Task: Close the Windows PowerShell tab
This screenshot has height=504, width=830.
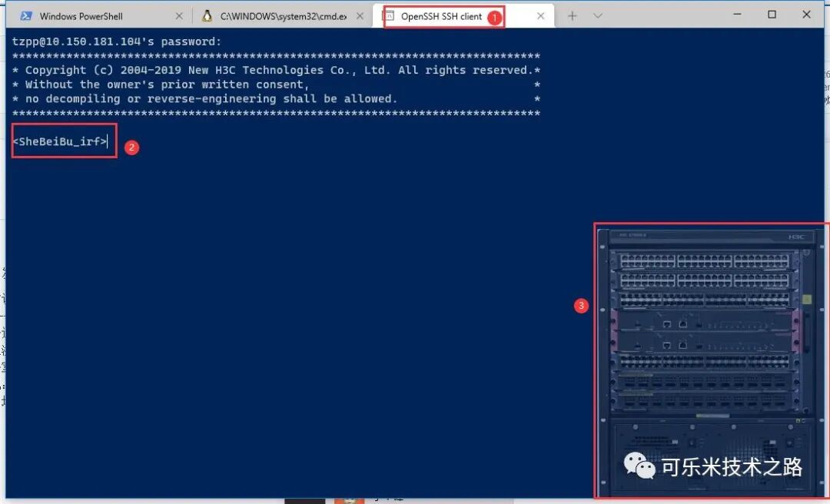Action: click(x=179, y=16)
